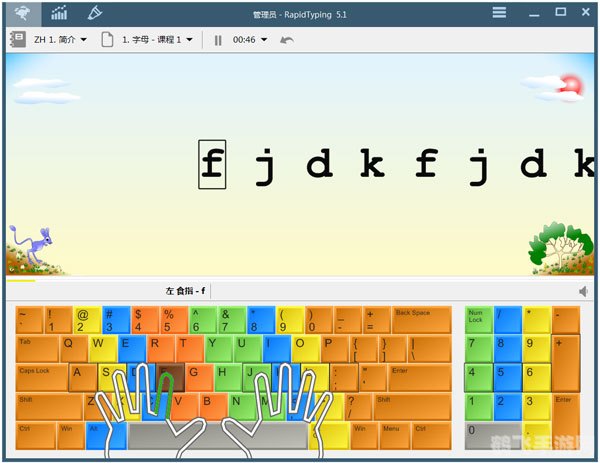Open the typing lesson mode icon

(x=23, y=13)
